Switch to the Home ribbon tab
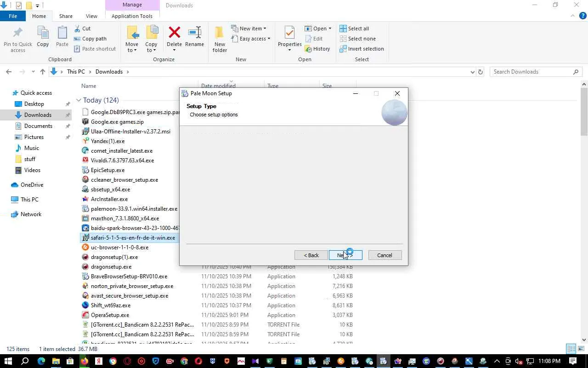The width and height of the screenshot is (588, 368). [39, 16]
